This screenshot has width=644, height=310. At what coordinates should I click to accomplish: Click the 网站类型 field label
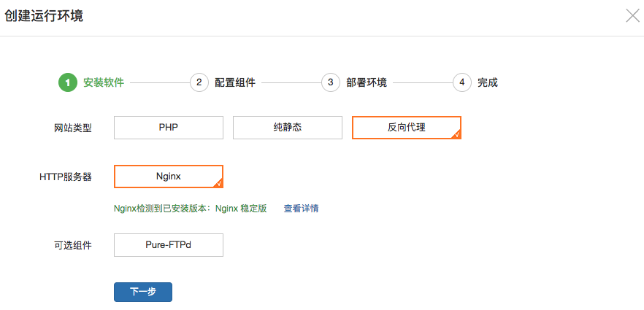[73, 127]
